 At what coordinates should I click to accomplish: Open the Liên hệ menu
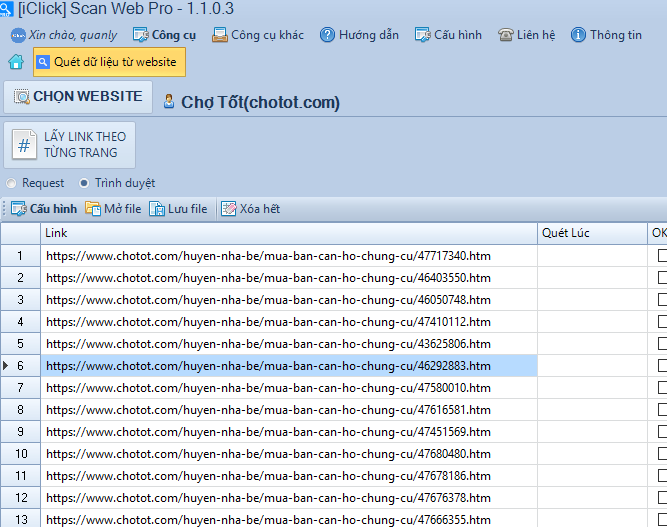527,35
